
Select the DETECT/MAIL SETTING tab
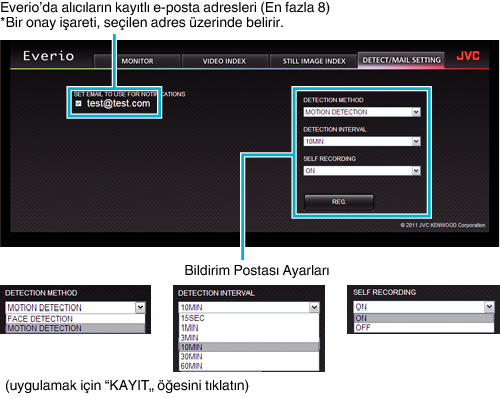(401, 60)
